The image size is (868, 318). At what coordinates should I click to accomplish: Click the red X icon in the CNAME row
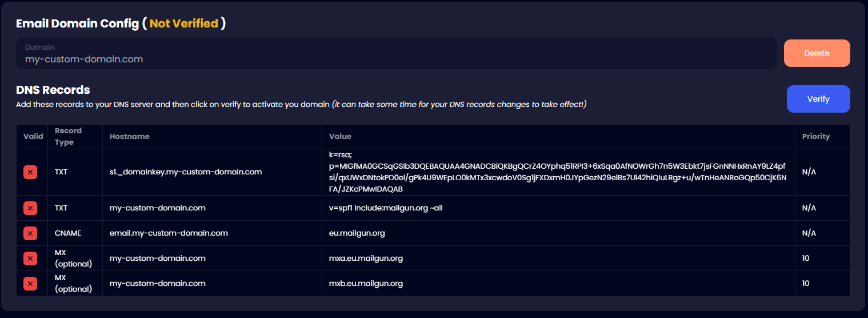pyautogui.click(x=30, y=233)
